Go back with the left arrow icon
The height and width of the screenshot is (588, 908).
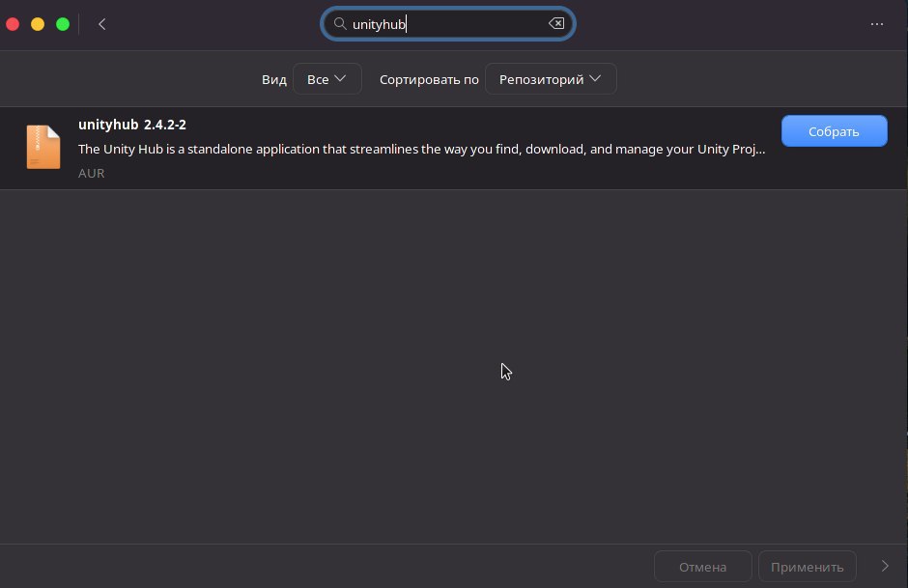pyautogui.click(x=102, y=24)
